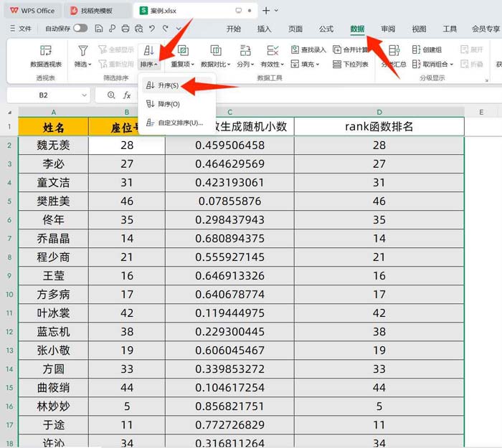Choose Descending (降序) from sort menu
Image resolution: width=502 pixels, height=448 pixels.
click(177, 104)
